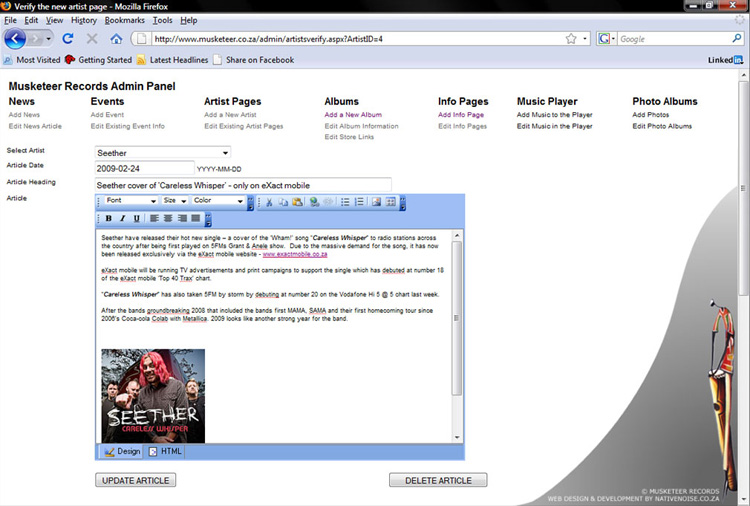The image size is (750, 506).
Task: Open the View menu
Action: point(55,20)
